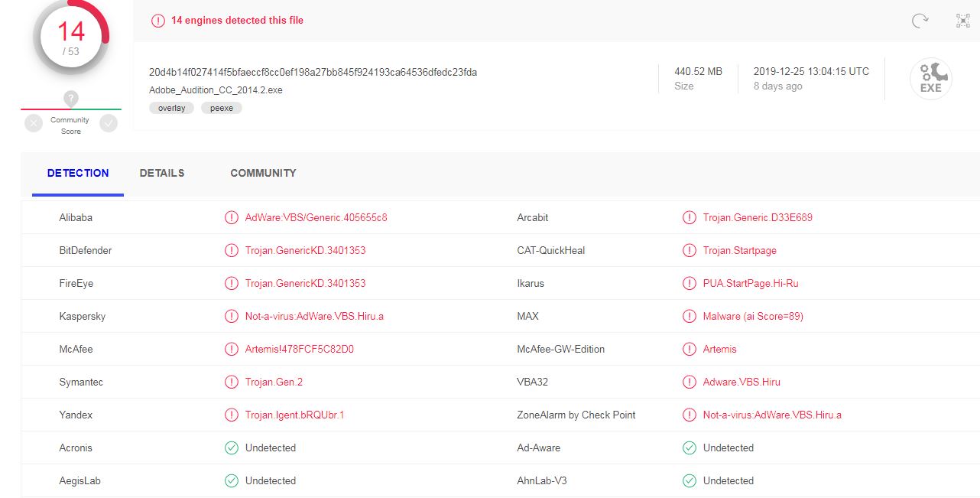Click the AdWare:VBS/Generic.405655c8 result
Image resolution: width=980 pixels, height=498 pixels.
(316, 217)
